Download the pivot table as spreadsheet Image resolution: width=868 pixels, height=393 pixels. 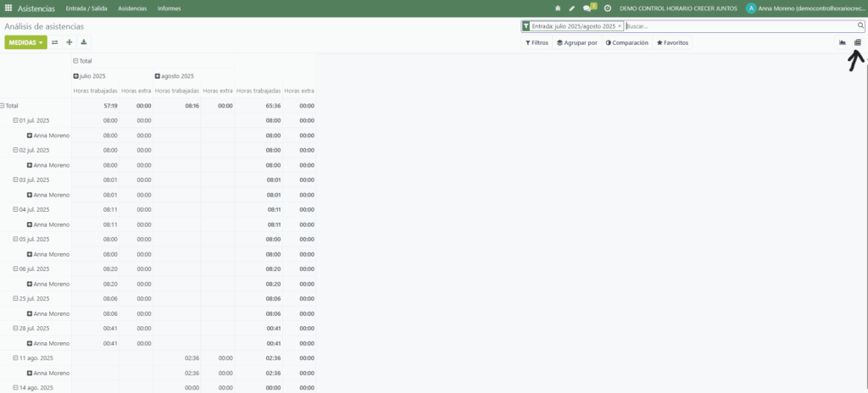(84, 42)
